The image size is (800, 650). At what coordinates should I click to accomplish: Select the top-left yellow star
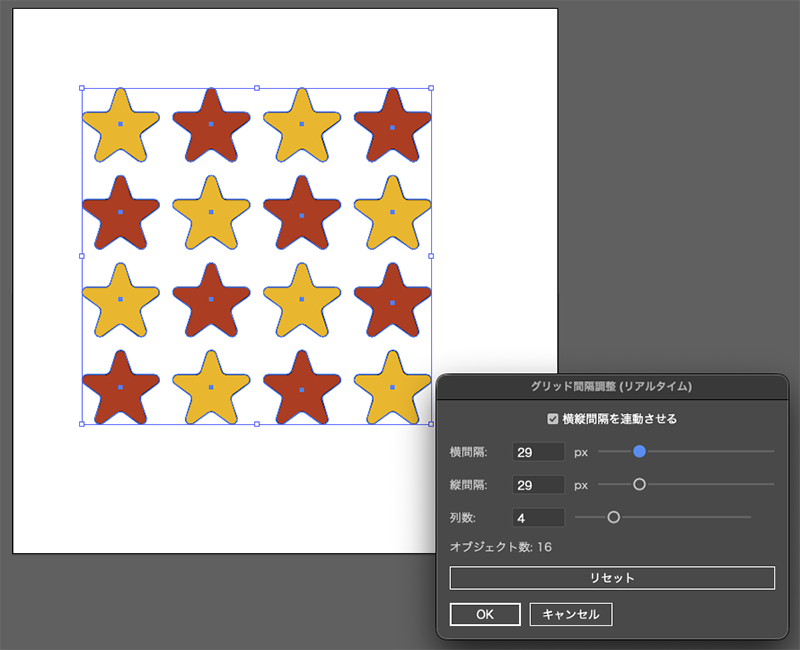120,125
